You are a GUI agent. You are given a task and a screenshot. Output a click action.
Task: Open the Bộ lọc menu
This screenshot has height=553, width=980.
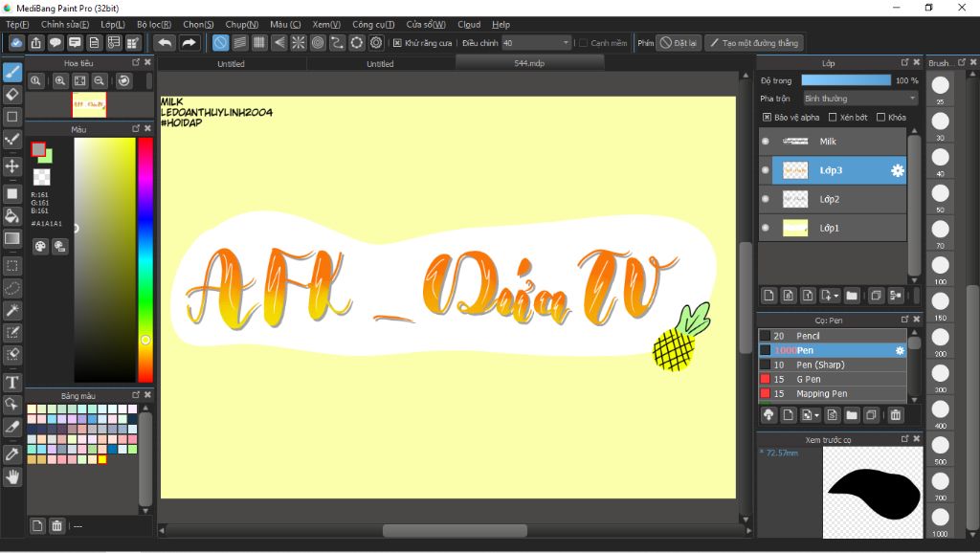pyautogui.click(x=153, y=24)
